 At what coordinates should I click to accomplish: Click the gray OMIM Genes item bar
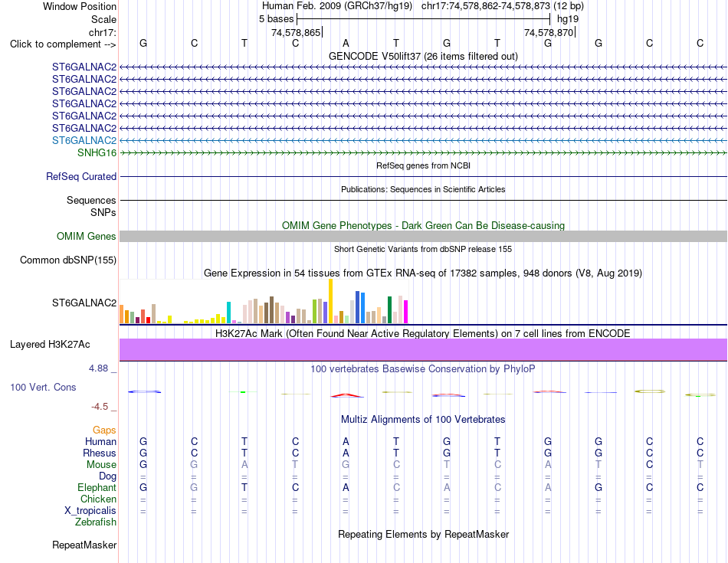pyautogui.click(x=423, y=236)
